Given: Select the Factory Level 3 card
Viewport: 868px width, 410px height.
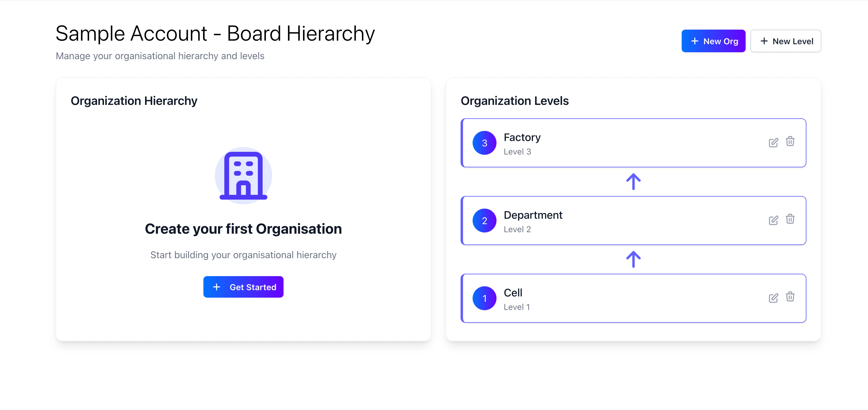Looking at the screenshot, I should click(x=634, y=143).
